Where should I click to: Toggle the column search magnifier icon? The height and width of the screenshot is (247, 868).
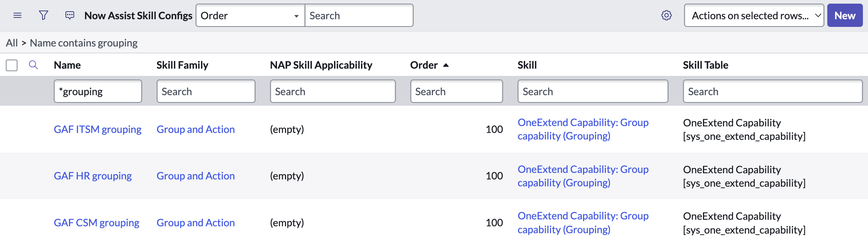click(33, 65)
